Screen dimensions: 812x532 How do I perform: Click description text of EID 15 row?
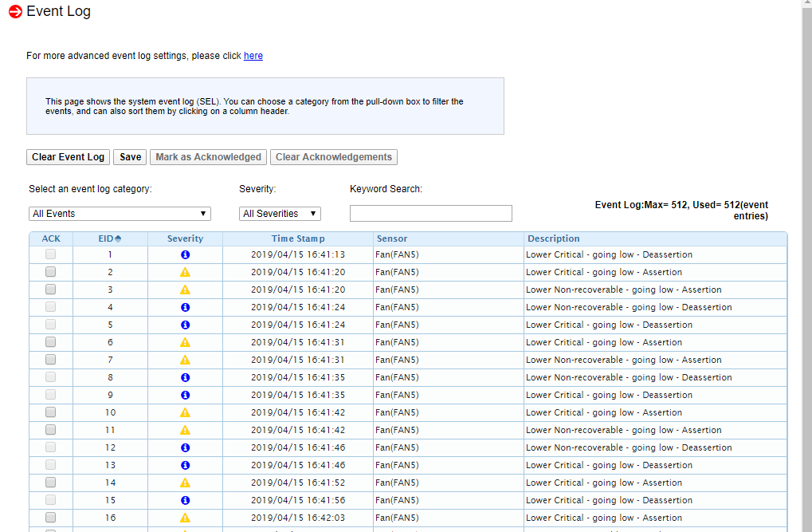[609, 500]
